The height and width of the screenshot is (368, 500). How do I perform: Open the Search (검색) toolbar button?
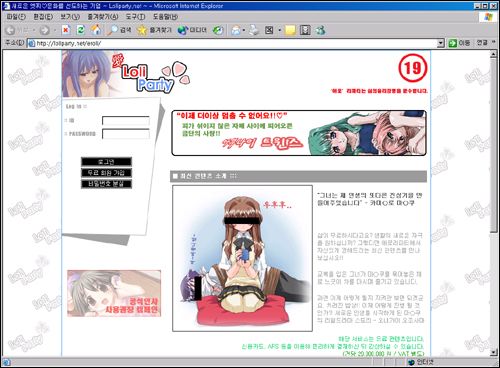point(119,30)
